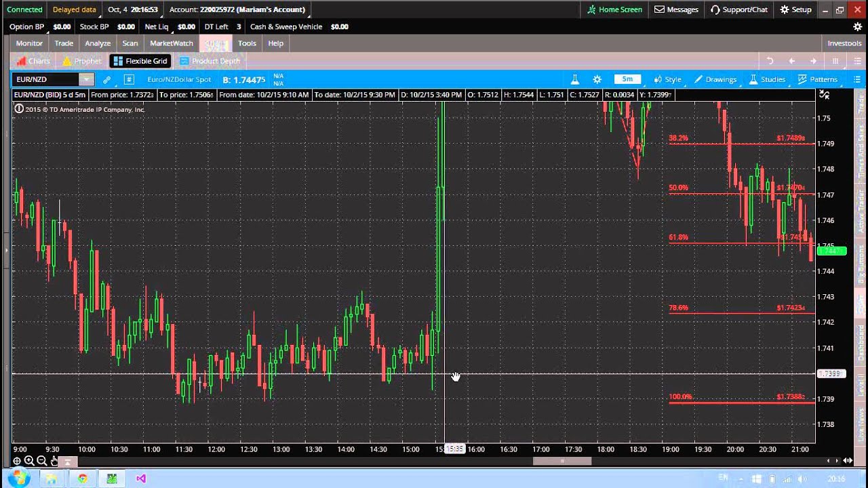Viewport: 868px width, 488px height.
Task: Open the Scan main tab
Action: 130,43
